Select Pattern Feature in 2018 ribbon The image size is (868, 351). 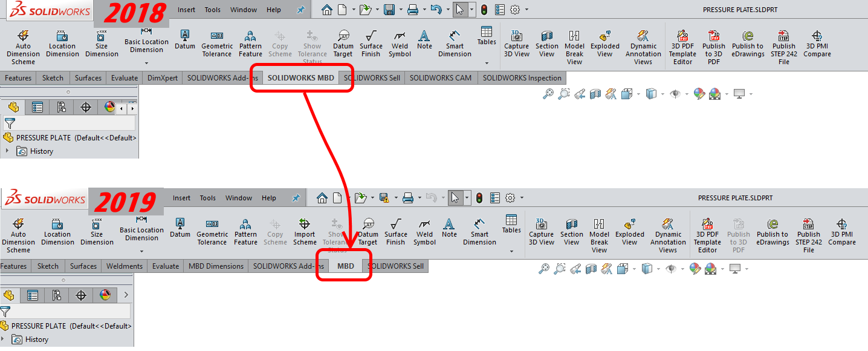click(250, 44)
